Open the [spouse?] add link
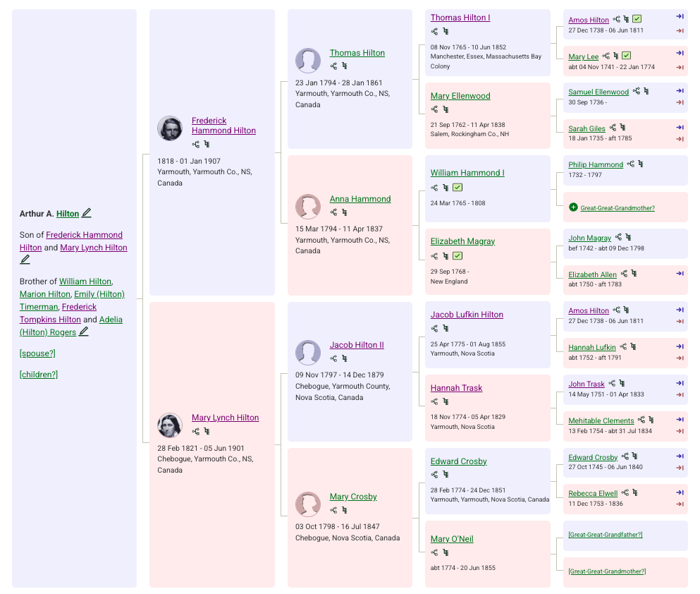This screenshot has height=594, width=700. [37, 353]
